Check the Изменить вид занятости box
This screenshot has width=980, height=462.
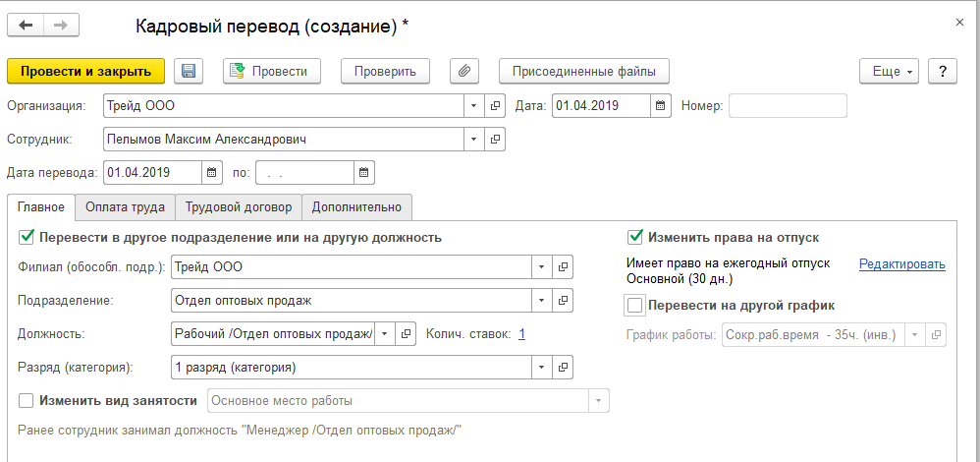26,400
